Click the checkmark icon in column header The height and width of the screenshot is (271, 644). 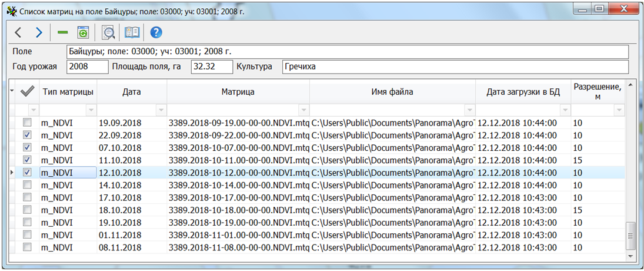[27, 91]
